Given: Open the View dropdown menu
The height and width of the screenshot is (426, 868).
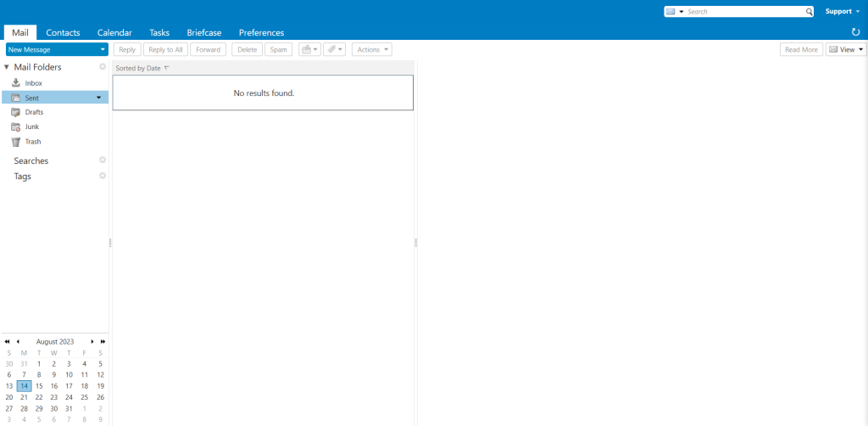Looking at the screenshot, I should coord(846,50).
